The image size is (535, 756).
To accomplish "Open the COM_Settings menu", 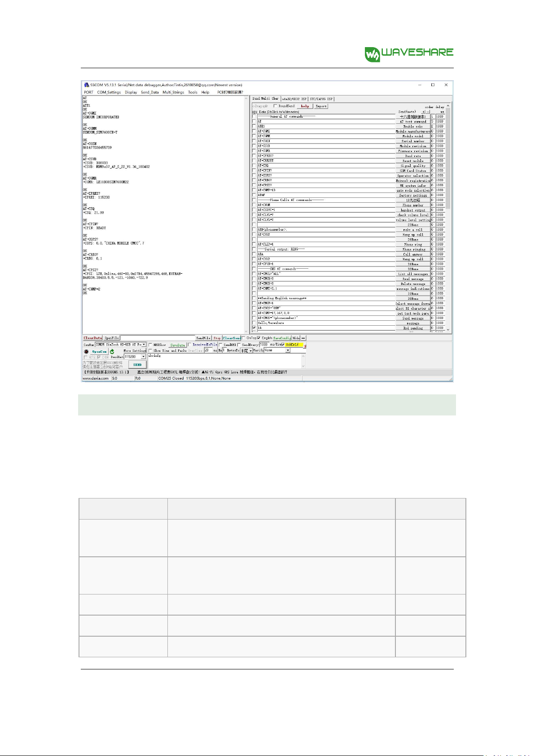I will (109, 92).
